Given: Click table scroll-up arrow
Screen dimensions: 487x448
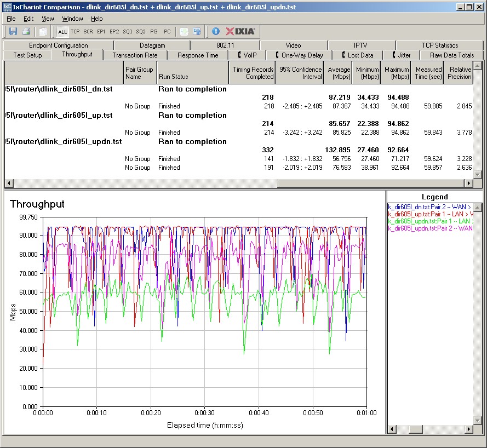Looking at the screenshot, I should tap(478, 66).
